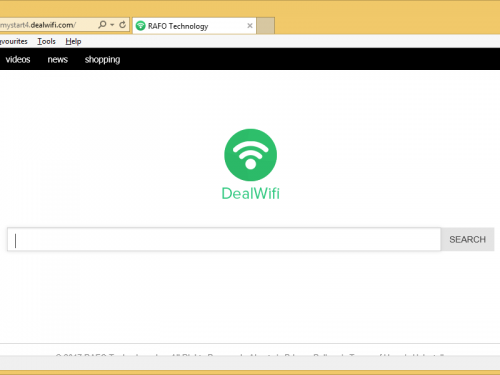Close the RAFO Technology tab
This screenshot has height=375, width=500.
tap(250, 26)
